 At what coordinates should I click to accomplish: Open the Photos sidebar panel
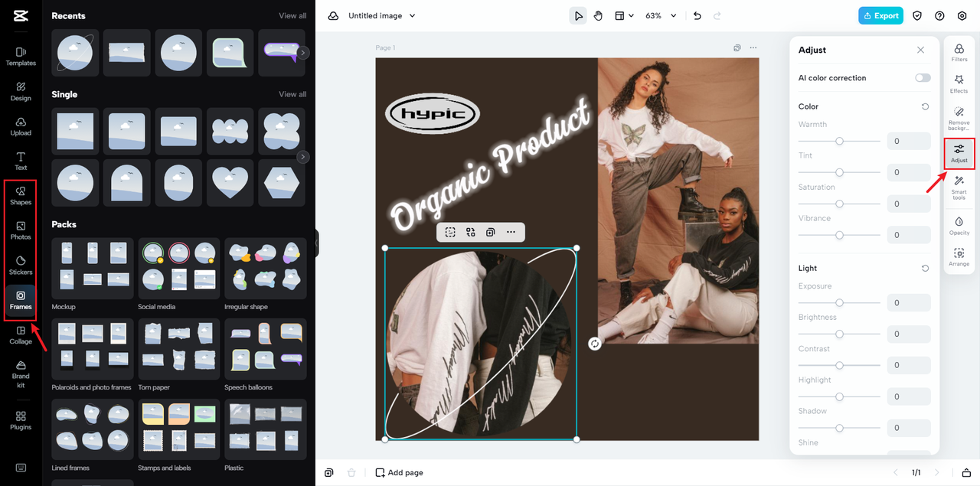(21, 230)
